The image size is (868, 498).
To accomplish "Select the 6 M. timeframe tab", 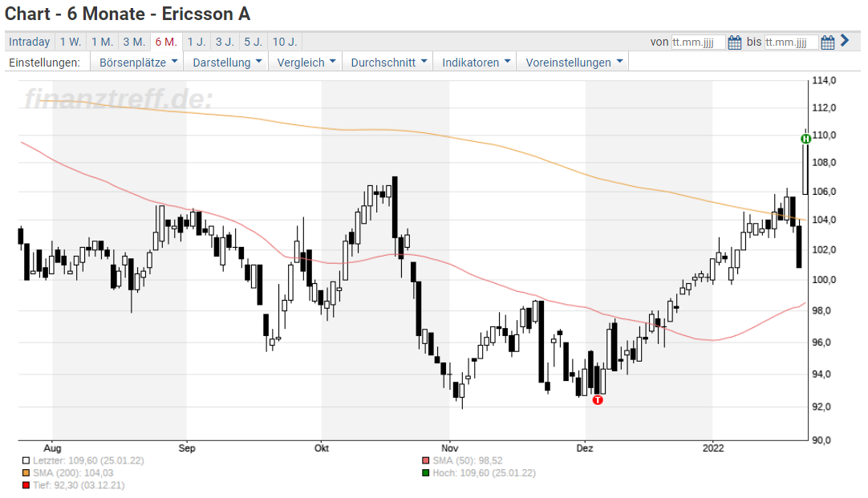I will [x=166, y=42].
